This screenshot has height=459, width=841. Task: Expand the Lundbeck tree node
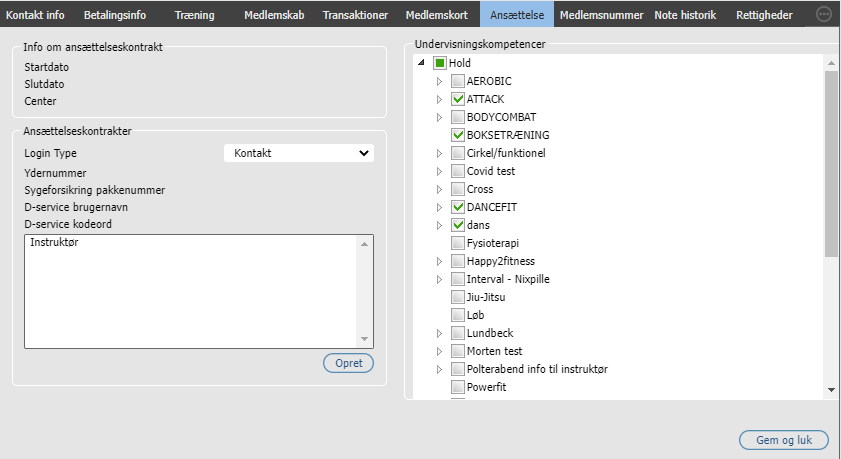coord(439,334)
